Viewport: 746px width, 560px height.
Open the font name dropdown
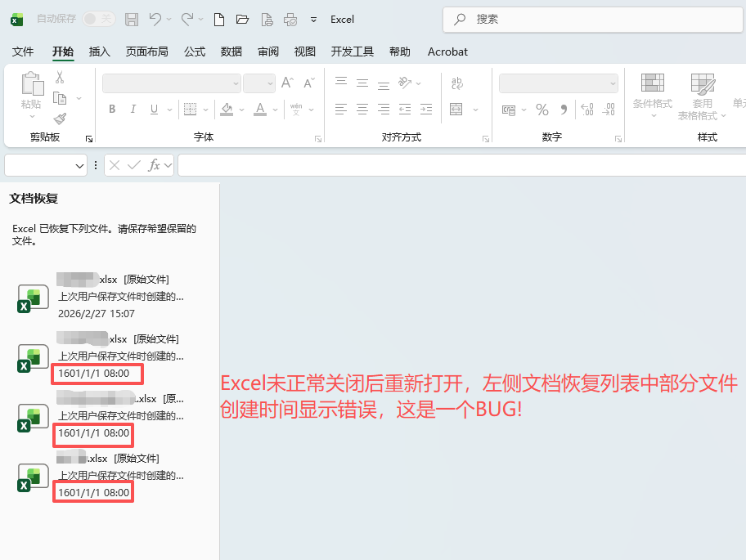tap(236, 83)
